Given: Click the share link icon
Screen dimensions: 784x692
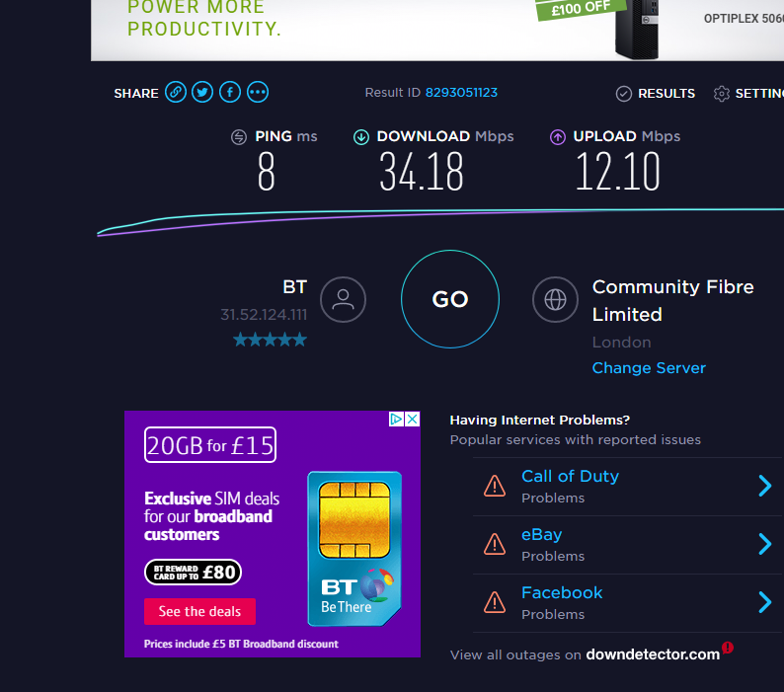Looking at the screenshot, I should tap(176, 93).
